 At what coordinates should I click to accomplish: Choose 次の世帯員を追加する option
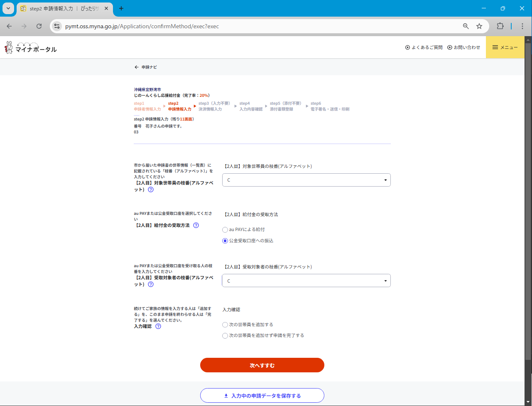click(x=225, y=325)
